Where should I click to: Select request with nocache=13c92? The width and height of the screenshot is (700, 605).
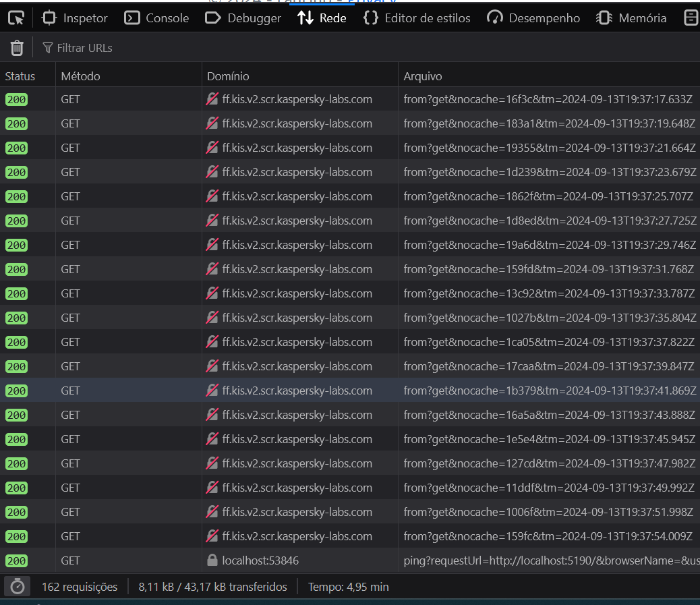(x=350, y=293)
